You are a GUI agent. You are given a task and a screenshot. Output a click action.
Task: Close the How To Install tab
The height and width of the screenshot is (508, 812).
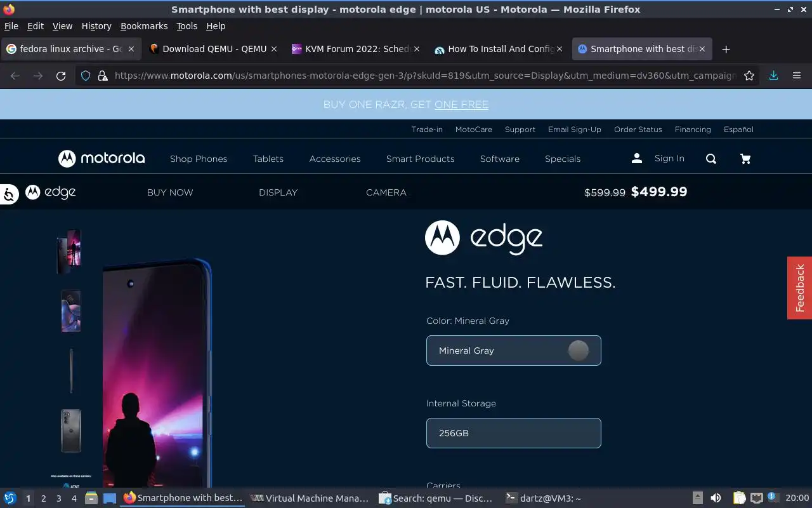pos(560,49)
